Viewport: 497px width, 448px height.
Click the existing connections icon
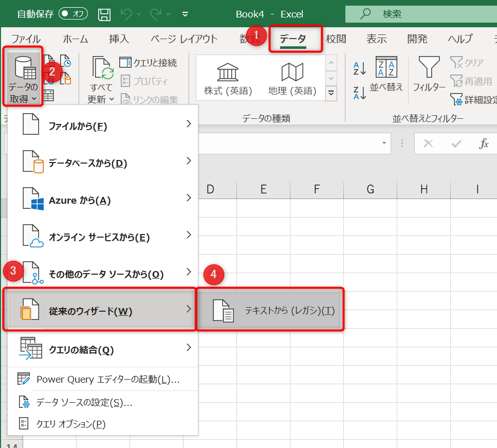pos(66,79)
